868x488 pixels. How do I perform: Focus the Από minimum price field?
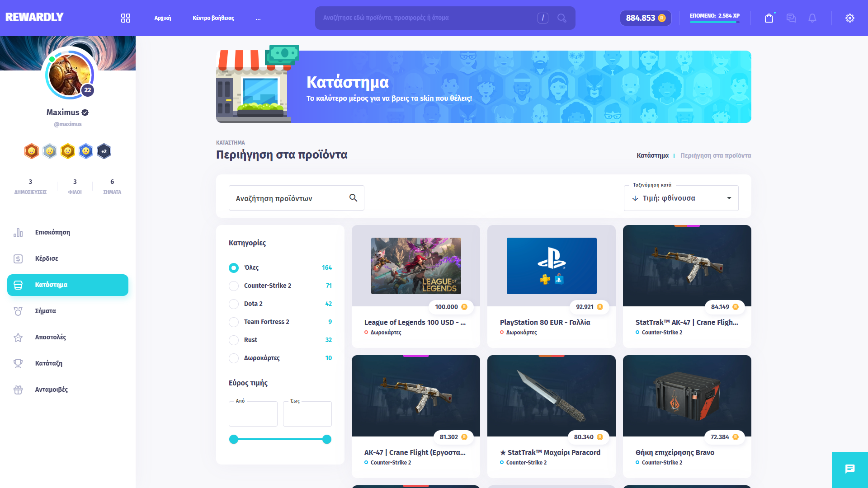(x=253, y=414)
